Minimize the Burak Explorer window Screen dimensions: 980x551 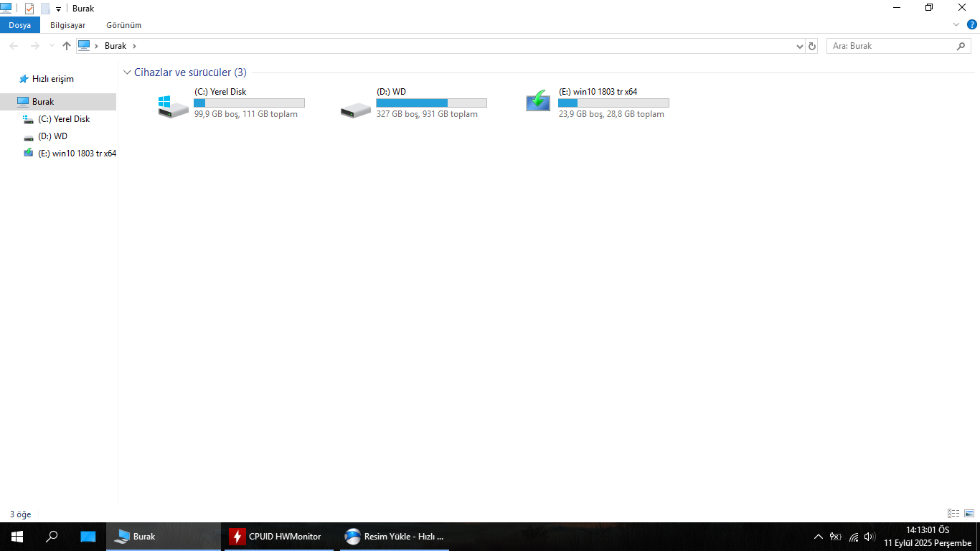pyautogui.click(x=897, y=8)
